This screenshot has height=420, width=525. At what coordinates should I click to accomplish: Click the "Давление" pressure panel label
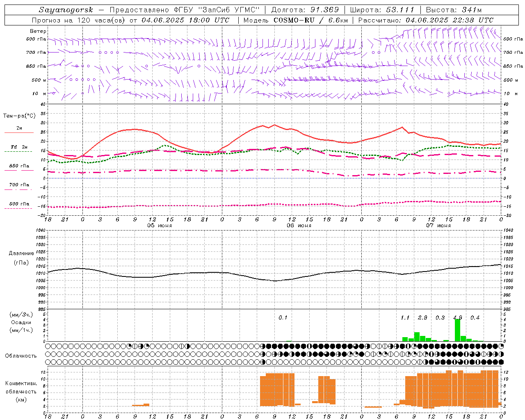coord(21,253)
